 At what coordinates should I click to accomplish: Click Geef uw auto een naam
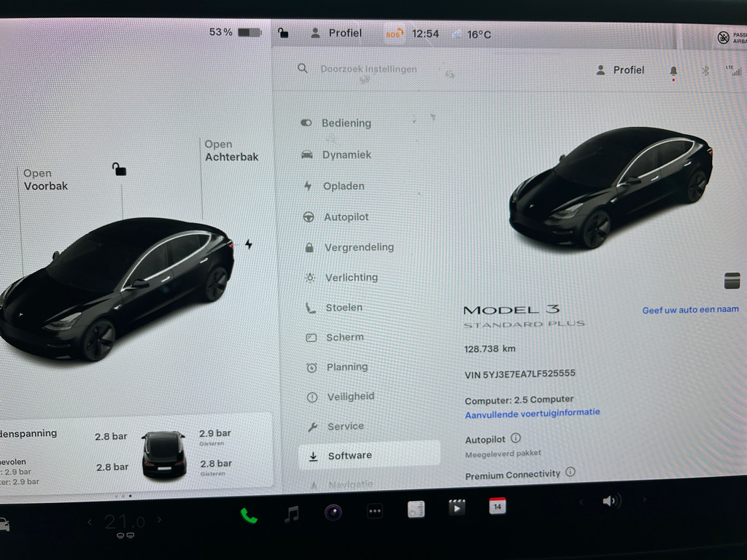point(690,309)
